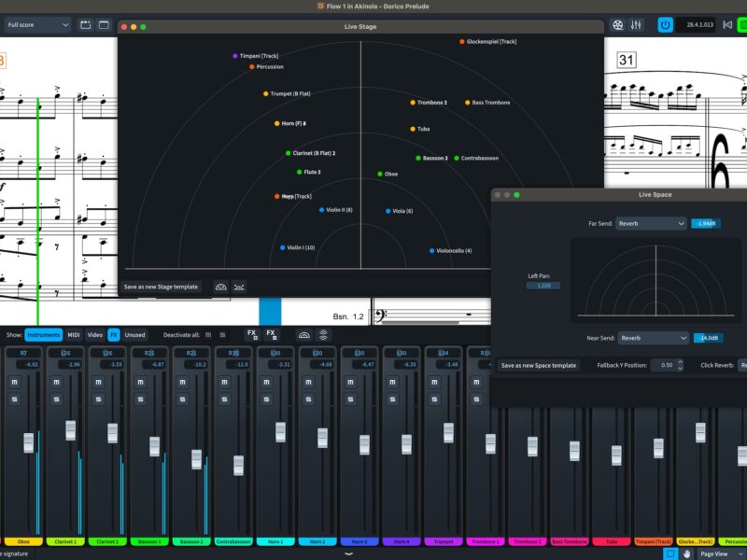Show Unused channels in the mixer

[x=135, y=334]
